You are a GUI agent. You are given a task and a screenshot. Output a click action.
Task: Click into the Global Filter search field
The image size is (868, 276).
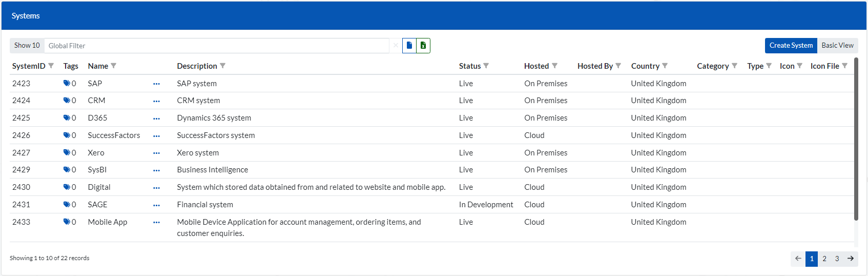click(216, 46)
